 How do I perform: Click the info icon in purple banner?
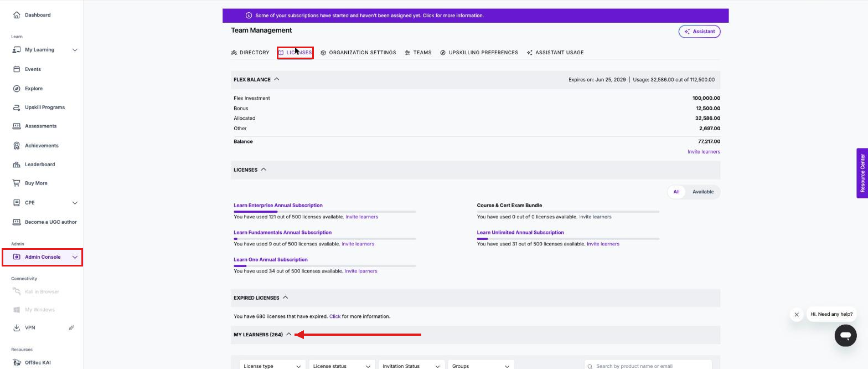click(249, 16)
